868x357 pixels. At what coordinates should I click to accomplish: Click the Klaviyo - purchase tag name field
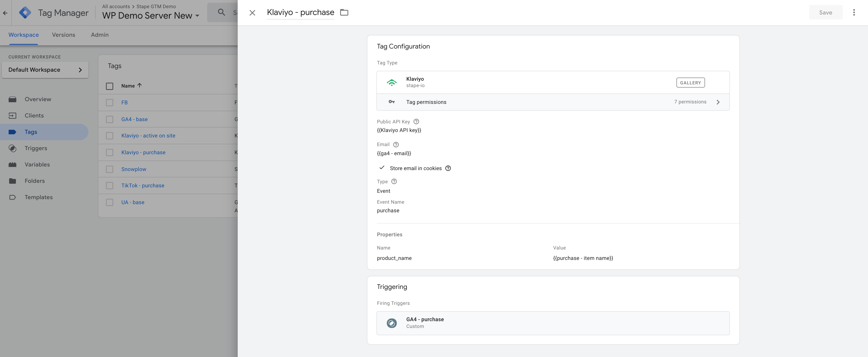(x=301, y=12)
